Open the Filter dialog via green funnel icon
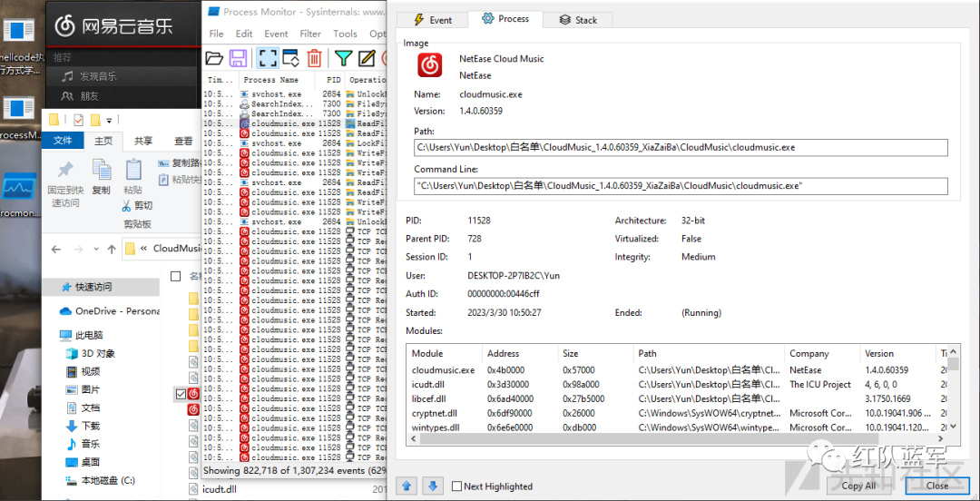The image size is (980, 501). click(343, 58)
